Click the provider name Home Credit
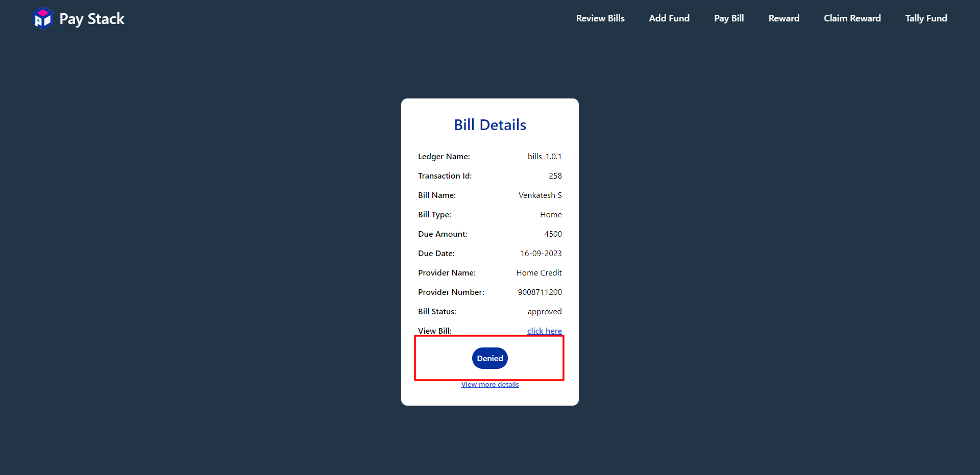 tap(538, 273)
